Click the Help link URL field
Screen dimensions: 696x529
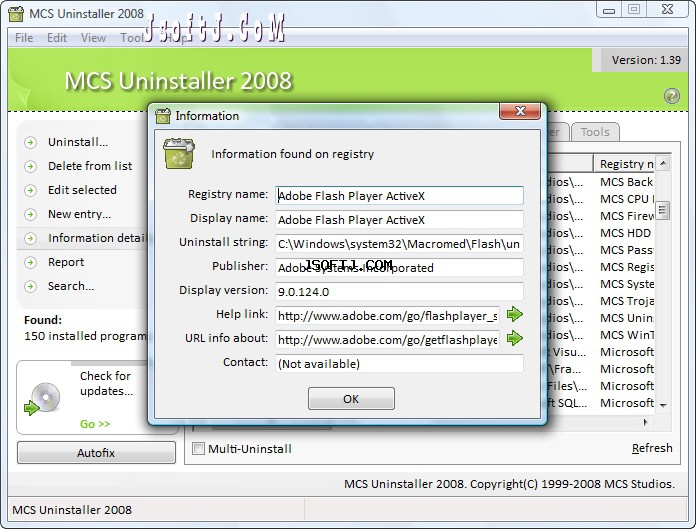387,316
